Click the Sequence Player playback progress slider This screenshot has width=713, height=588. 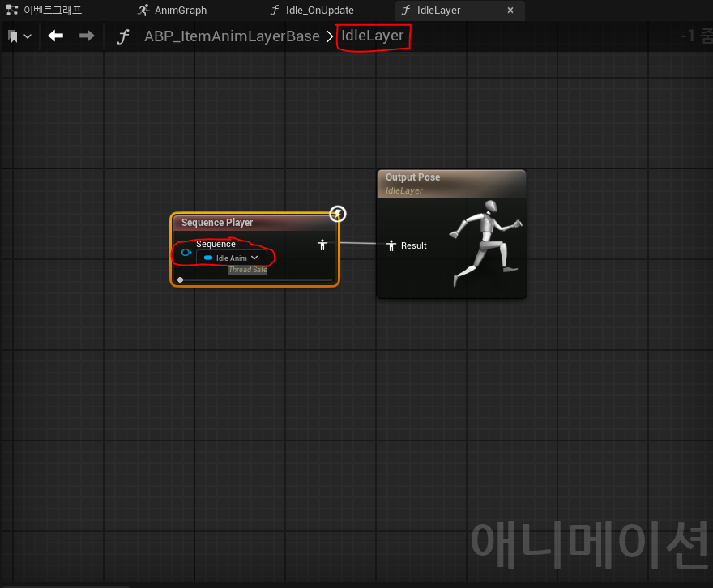click(255, 280)
